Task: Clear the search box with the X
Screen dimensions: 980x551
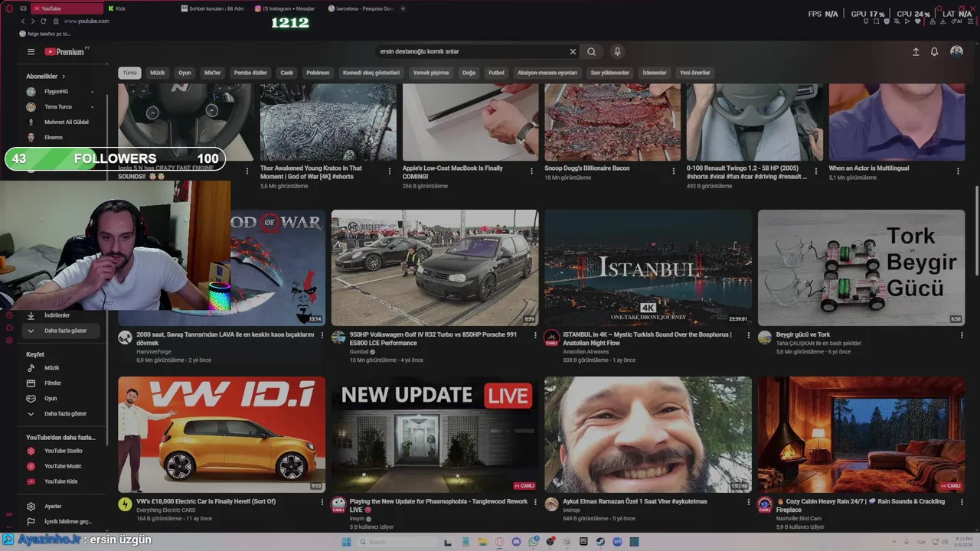Action: tap(573, 51)
